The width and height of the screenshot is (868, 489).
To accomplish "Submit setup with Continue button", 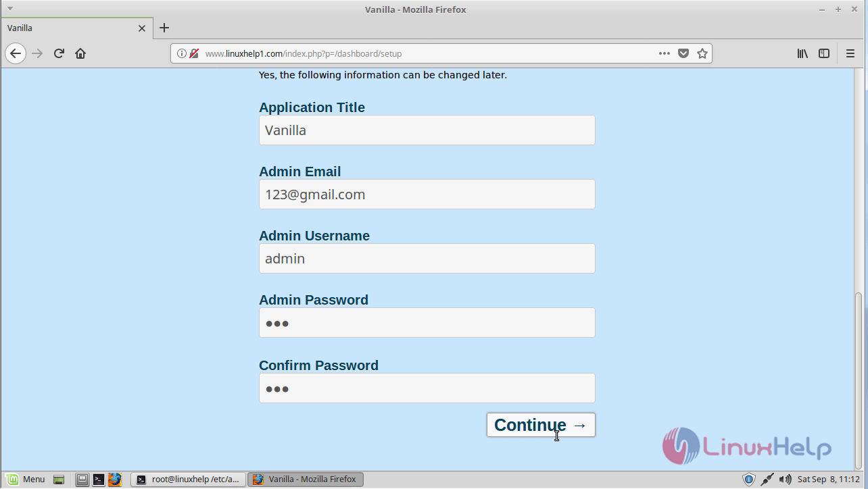I will pyautogui.click(x=541, y=425).
